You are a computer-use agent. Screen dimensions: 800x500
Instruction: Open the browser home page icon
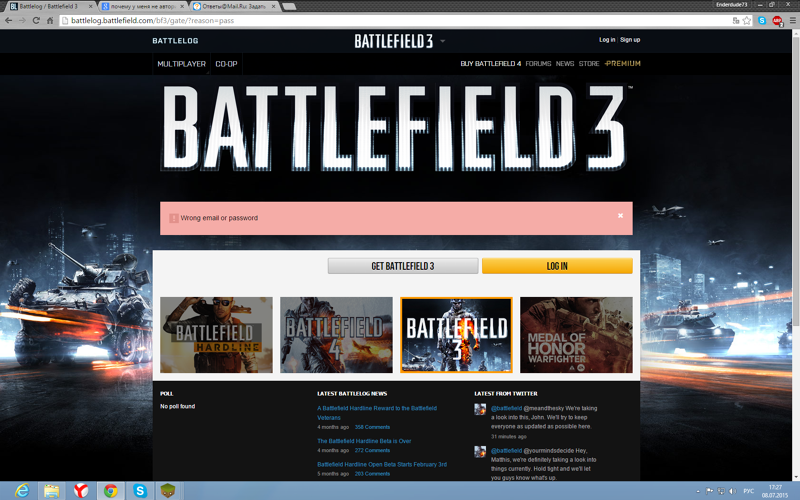pos(49,20)
